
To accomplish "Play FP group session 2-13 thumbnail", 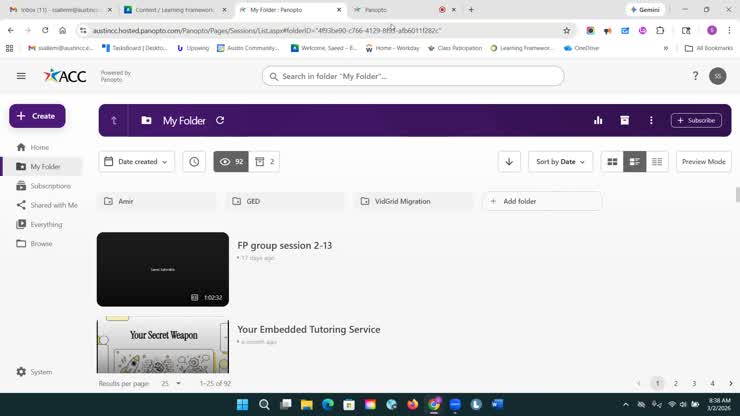I will [x=163, y=269].
